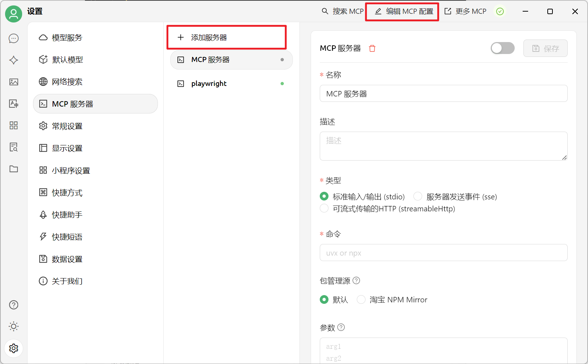Image resolution: width=588 pixels, height=364 pixels.
Task: Open 小程序设置 settings
Action: [95, 170]
